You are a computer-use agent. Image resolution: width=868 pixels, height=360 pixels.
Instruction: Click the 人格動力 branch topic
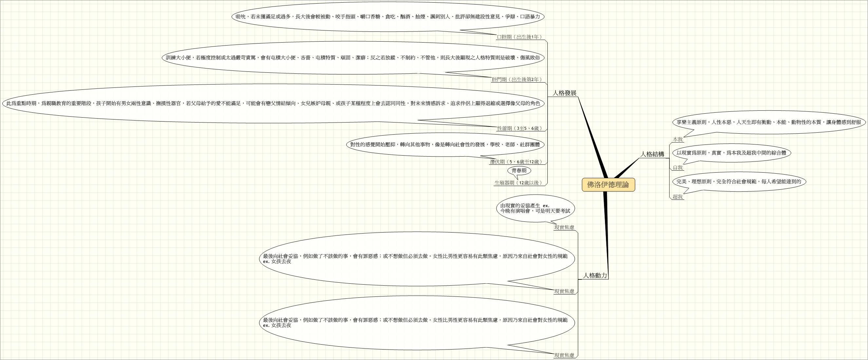coord(595,276)
